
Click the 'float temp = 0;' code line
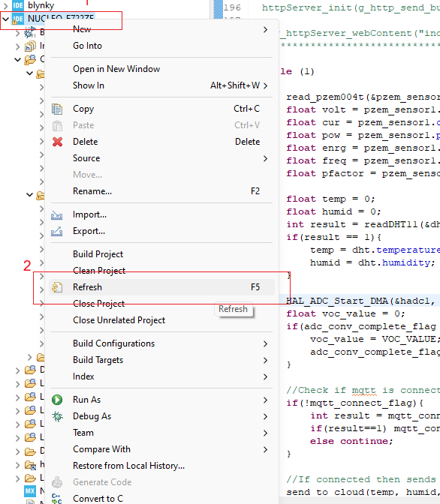coord(330,199)
